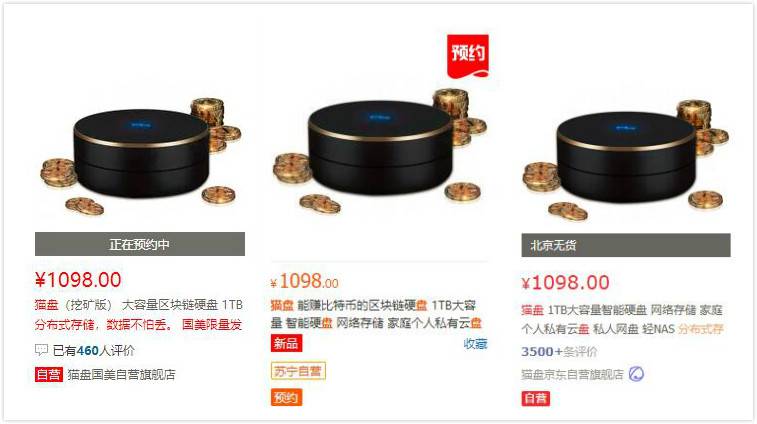This screenshot has height=424, width=757.
Task: Click the round JD icon after 猫盘京东自营旗舰店
Action: (636, 374)
